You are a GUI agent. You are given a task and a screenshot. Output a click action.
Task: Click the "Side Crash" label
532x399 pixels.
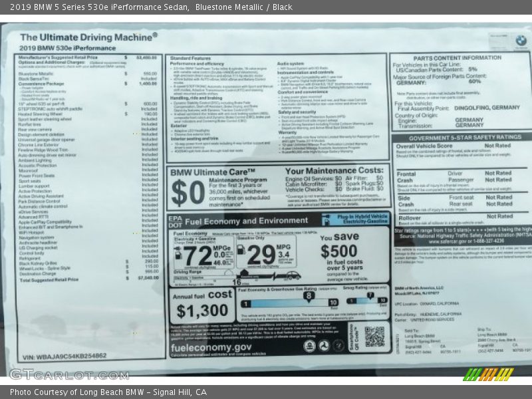click(406, 201)
